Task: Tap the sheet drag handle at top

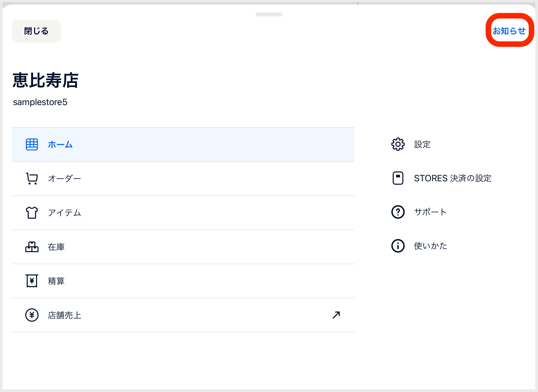Action: 269,14
